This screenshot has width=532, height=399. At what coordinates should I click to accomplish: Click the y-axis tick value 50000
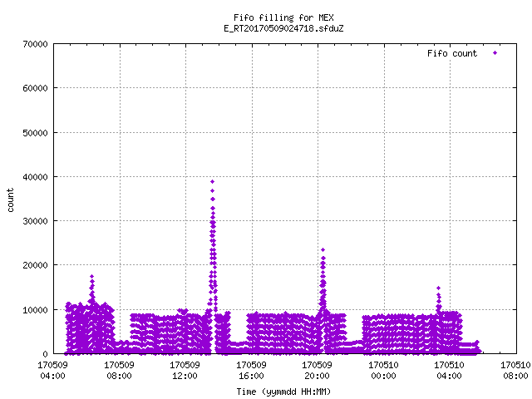(x=35, y=133)
